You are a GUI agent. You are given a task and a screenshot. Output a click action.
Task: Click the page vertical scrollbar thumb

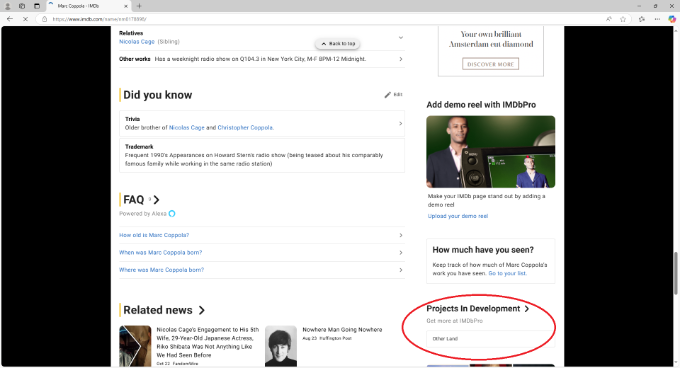(676, 273)
